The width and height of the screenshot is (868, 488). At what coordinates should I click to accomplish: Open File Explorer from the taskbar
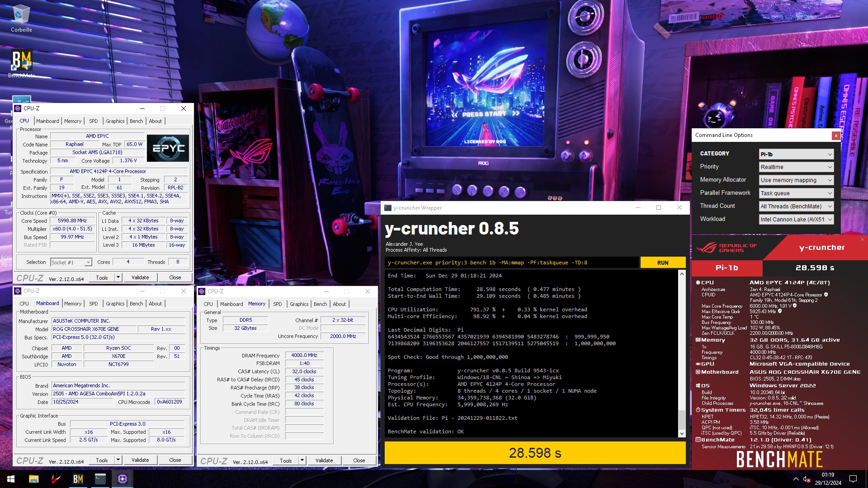[x=34, y=479]
